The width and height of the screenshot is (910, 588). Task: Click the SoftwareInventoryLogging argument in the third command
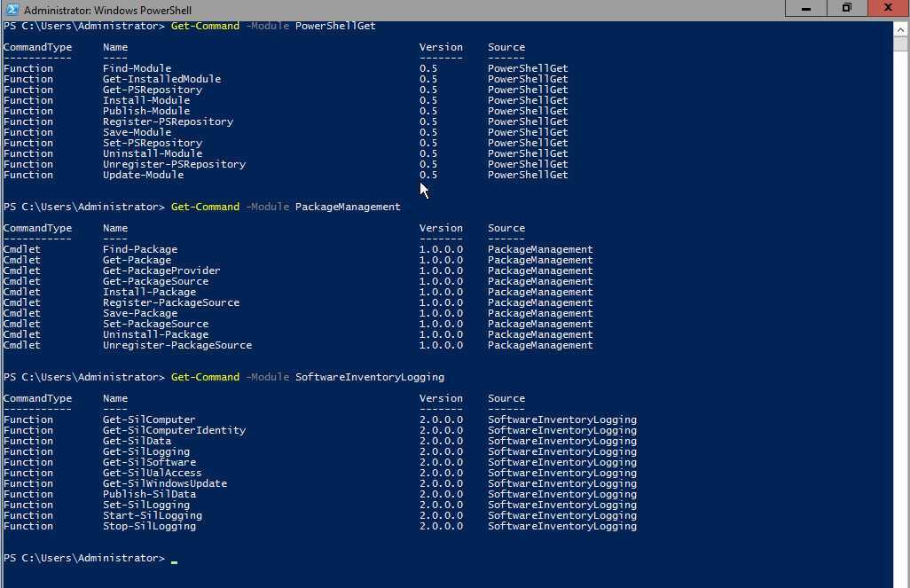click(369, 377)
